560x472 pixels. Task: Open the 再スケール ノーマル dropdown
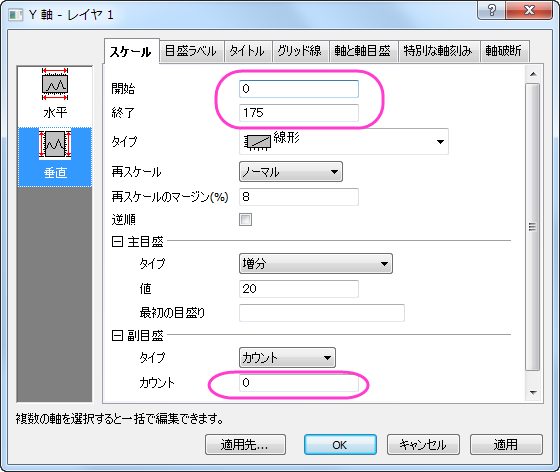pyautogui.click(x=291, y=172)
